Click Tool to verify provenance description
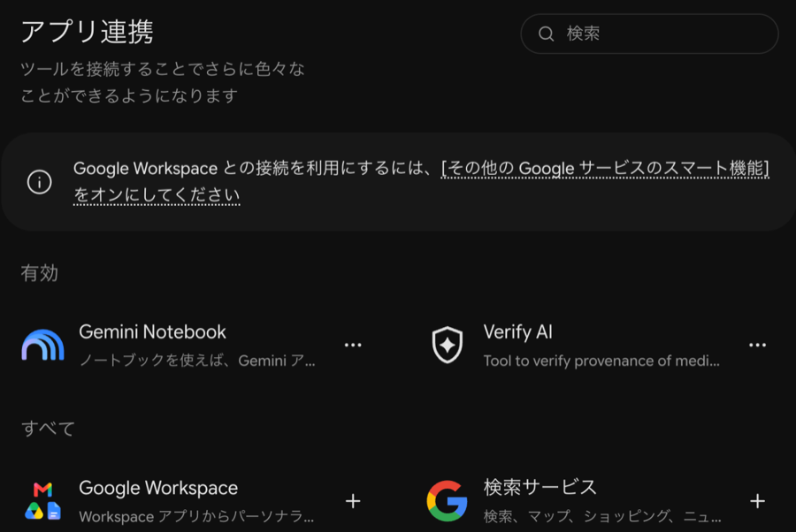Screen dimensions: 796x532 pyautogui.click(x=601, y=361)
